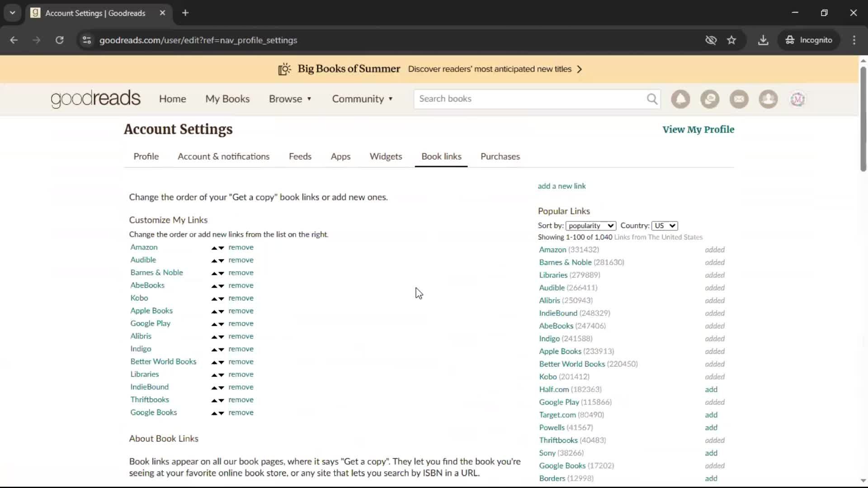Switch to Account & notifications tab
The image size is (868, 488).
pos(223,156)
